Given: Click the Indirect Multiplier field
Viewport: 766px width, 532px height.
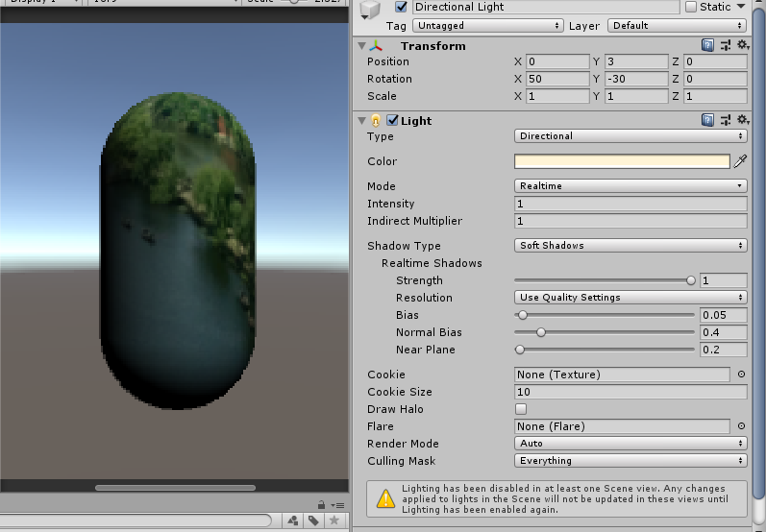Looking at the screenshot, I should (630, 221).
